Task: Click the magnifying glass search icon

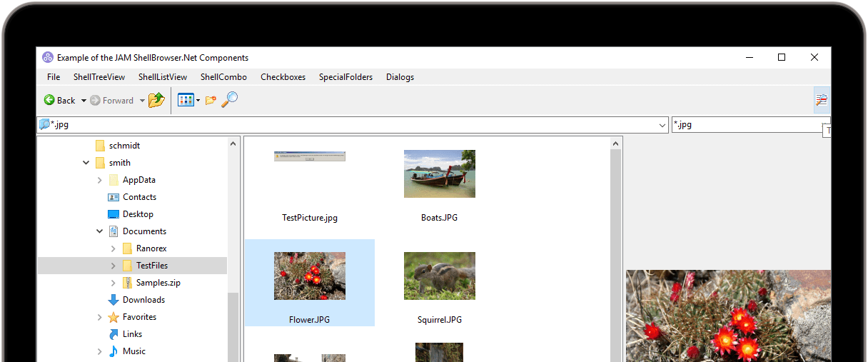Action: pos(229,100)
